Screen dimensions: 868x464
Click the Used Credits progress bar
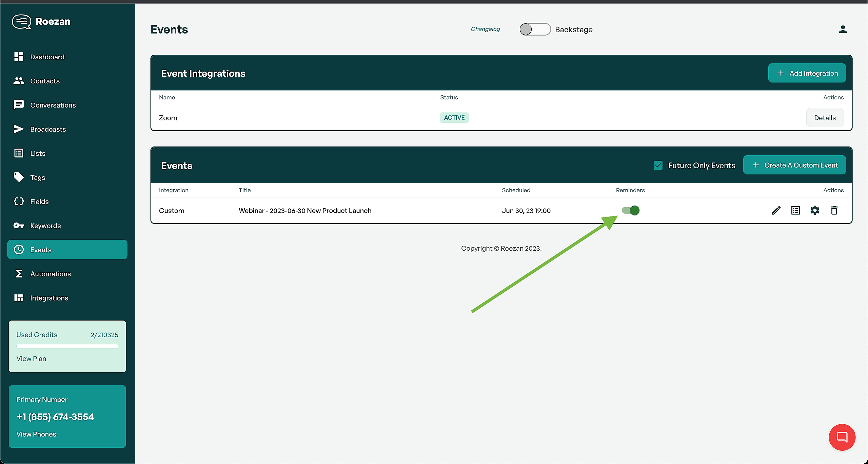point(67,346)
